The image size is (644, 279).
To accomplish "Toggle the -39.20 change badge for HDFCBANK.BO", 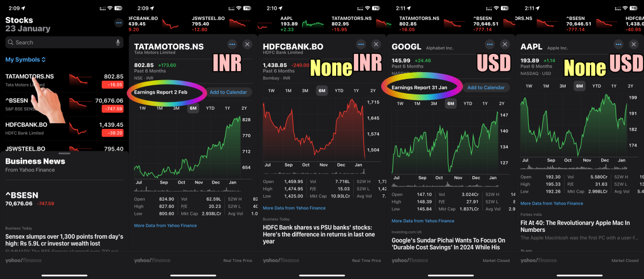I will pos(112,133).
